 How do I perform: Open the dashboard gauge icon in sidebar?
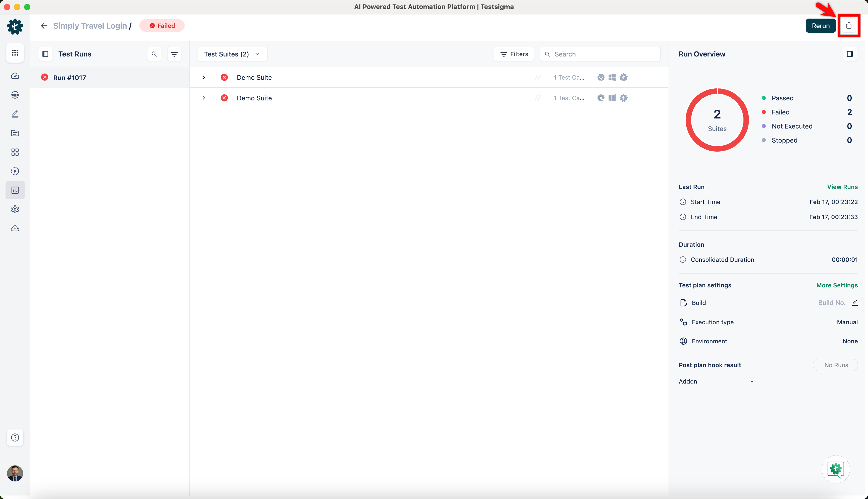coord(15,76)
